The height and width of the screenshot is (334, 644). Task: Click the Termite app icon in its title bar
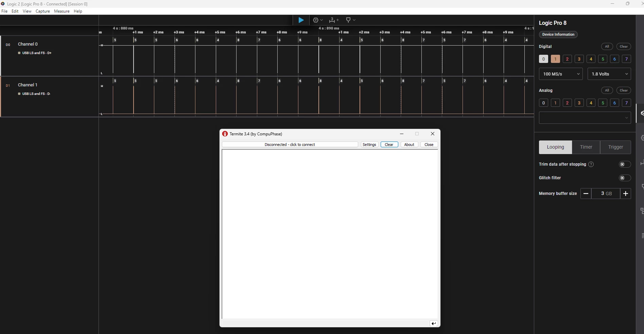(x=225, y=134)
